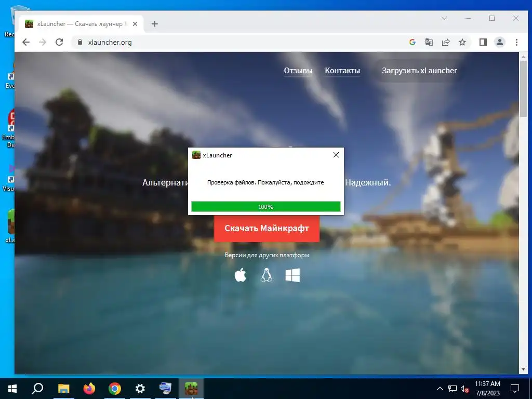Image resolution: width=532 pixels, height=399 pixels.
Task: Choose the Windows download icon
Action: coord(292,275)
